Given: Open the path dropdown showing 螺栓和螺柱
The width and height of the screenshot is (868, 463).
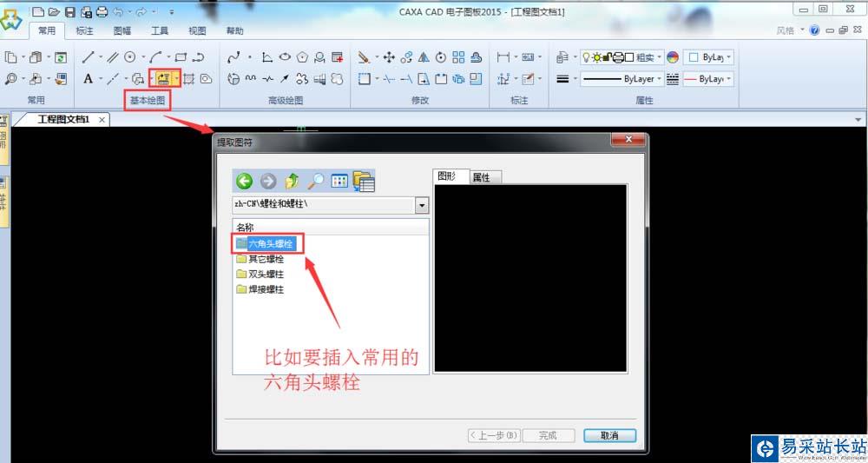Looking at the screenshot, I should (x=422, y=206).
